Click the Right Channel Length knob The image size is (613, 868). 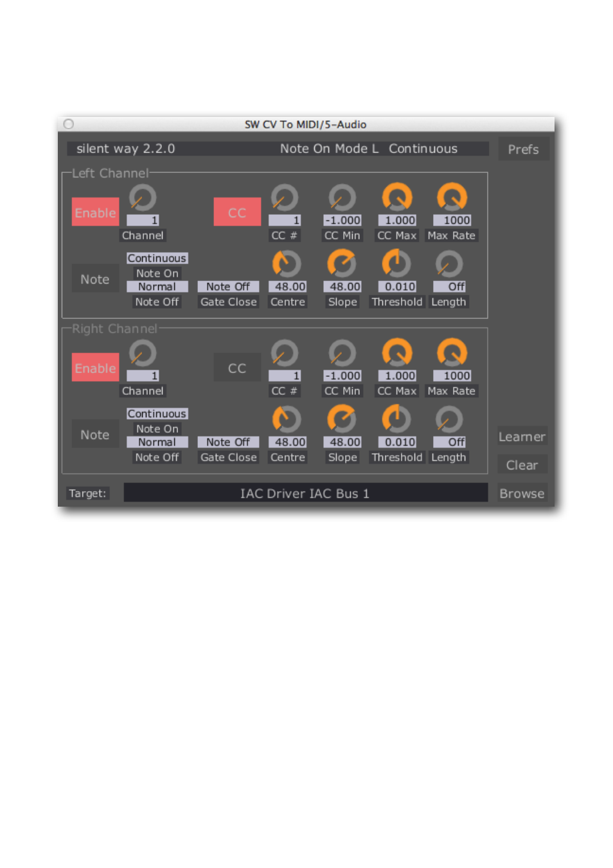pyautogui.click(x=449, y=420)
